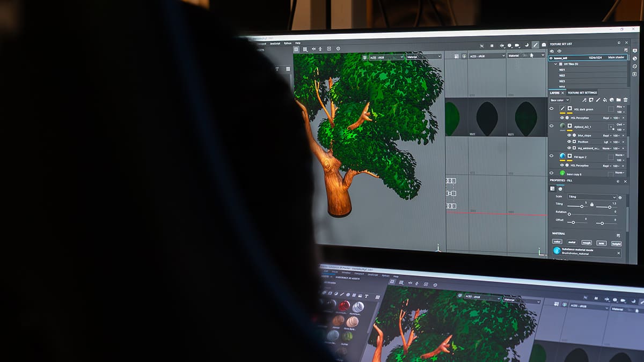Open blend mode dropdown of HSL dark green layer

tap(621, 107)
